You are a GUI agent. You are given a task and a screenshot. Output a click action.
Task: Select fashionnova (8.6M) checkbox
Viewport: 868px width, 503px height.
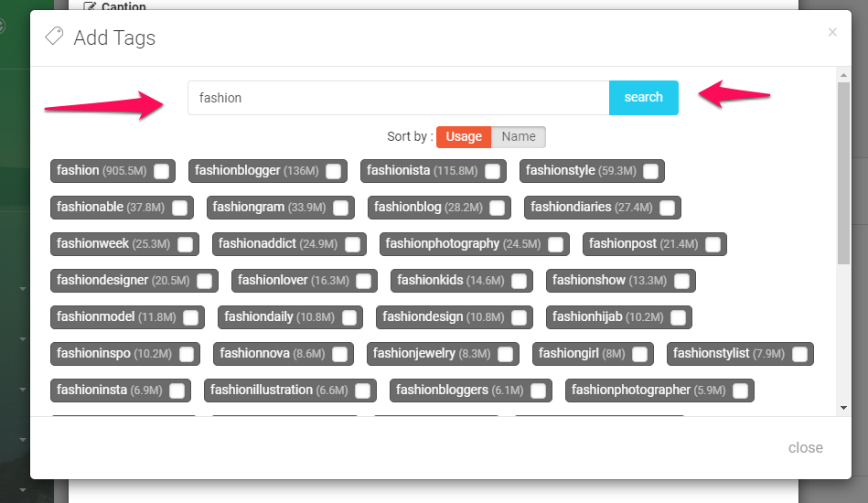pos(339,354)
